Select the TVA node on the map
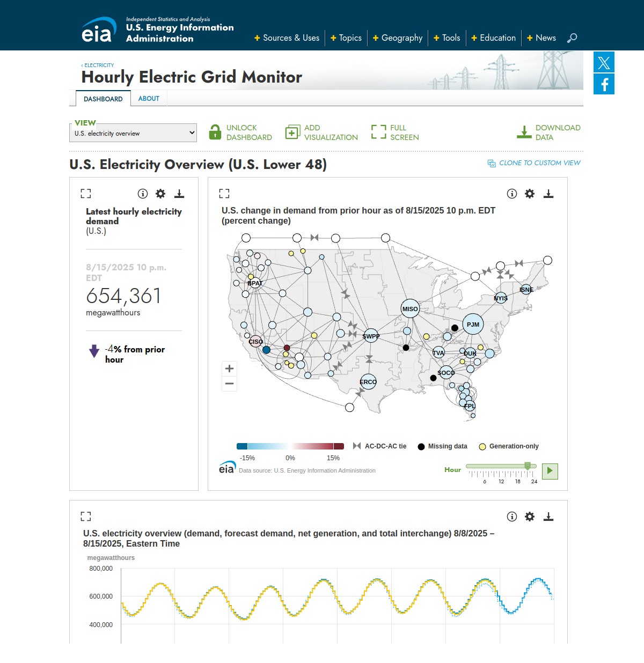The image size is (644, 663). 438,352
